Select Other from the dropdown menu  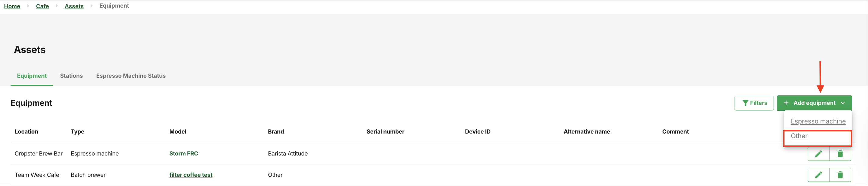[x=799, y=136]
